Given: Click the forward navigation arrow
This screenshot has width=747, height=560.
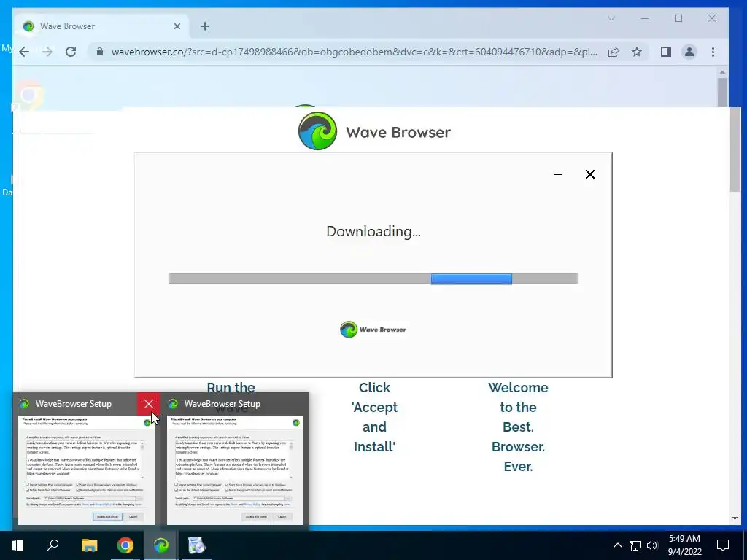Looking at the screenshot, I should [47, 52].
